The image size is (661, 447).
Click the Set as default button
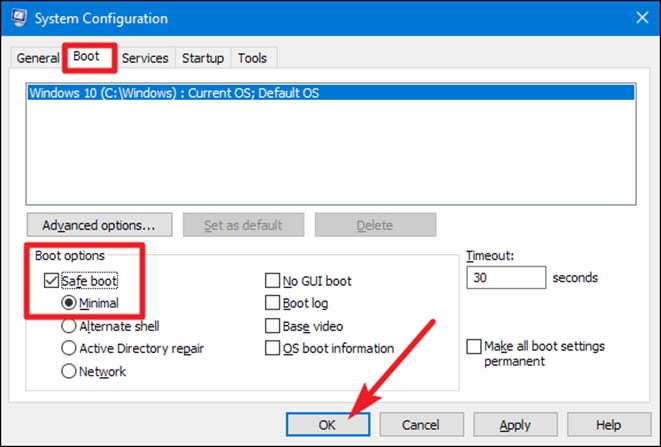[243, 225]
